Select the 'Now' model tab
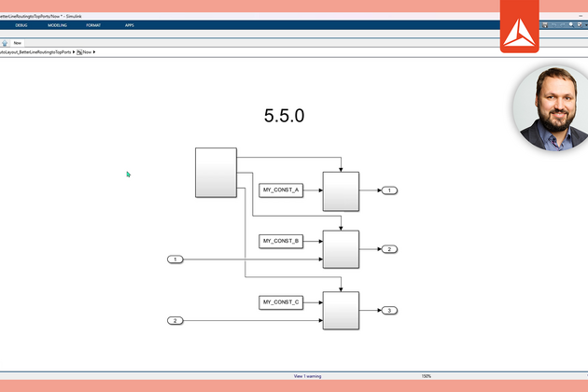 pyautogui.click(x=17, y=42)
